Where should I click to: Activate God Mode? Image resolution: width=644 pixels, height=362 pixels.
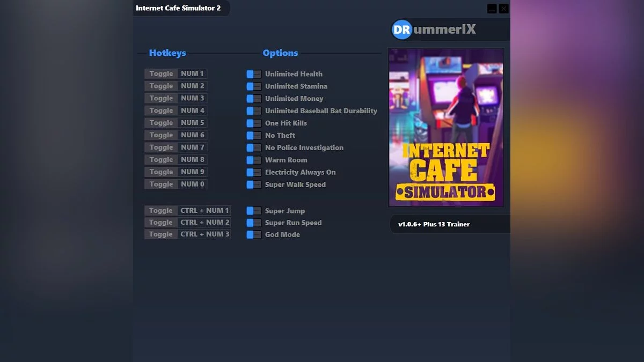(253, 234)
